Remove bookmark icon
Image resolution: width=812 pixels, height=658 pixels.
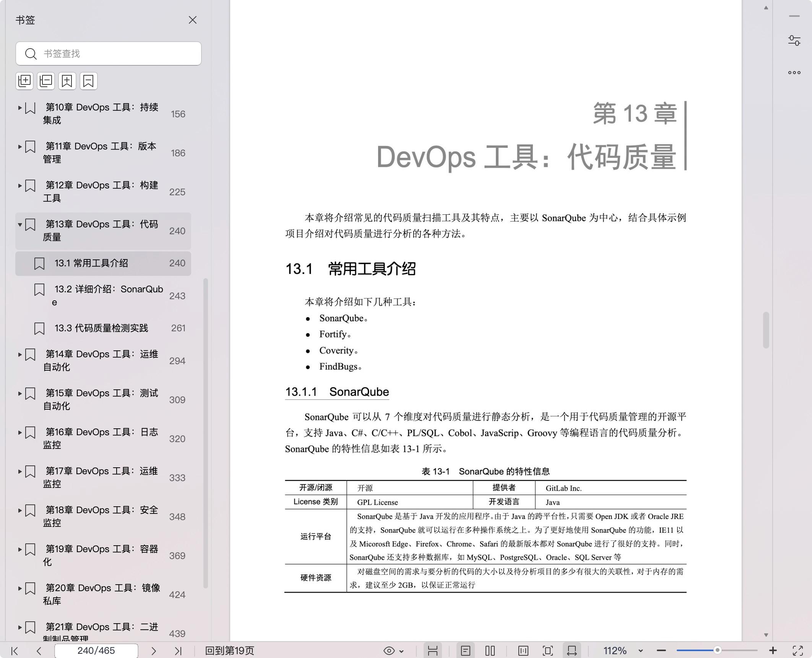(x=89, y=81)
